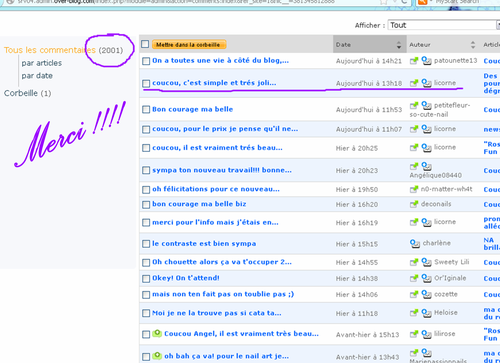The image size is (500, 363).
Task: Open Corbeille (1) in sidebar
Action: pos(27,93)
